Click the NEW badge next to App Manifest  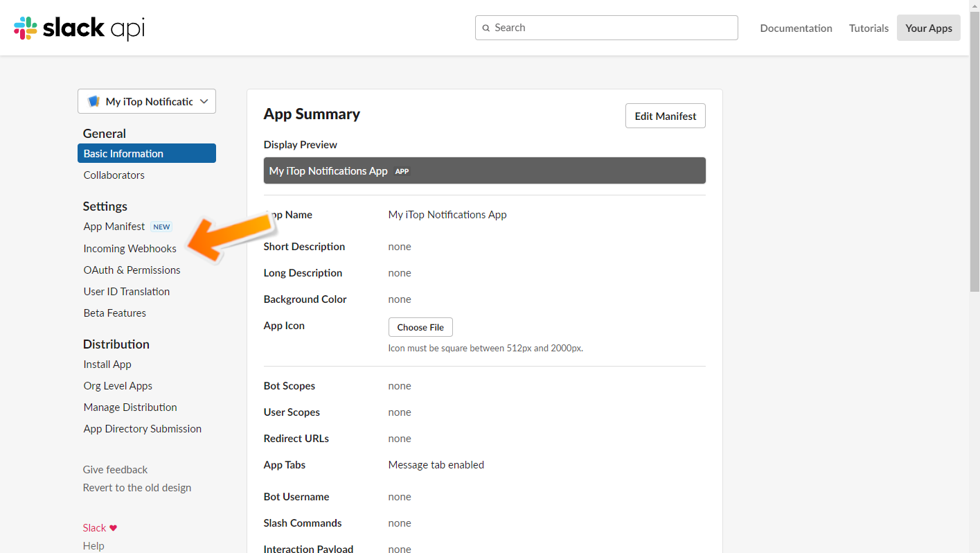(x=161, y=227)
